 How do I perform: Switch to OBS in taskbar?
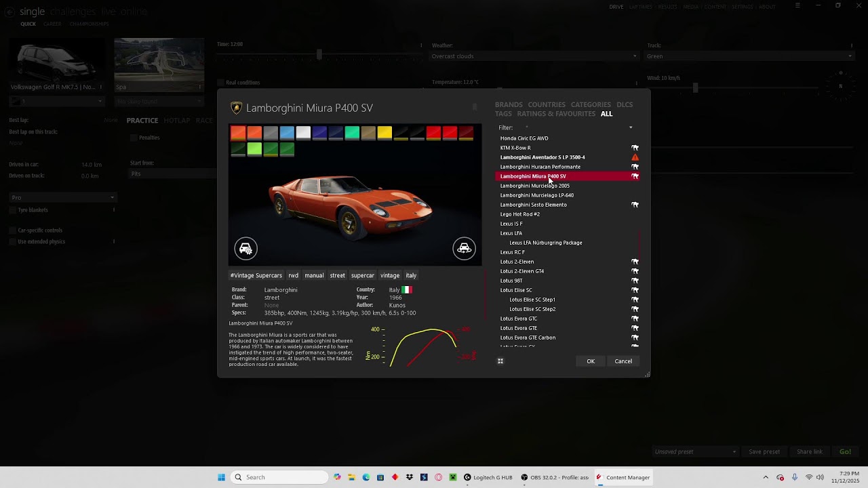[555, 477]
